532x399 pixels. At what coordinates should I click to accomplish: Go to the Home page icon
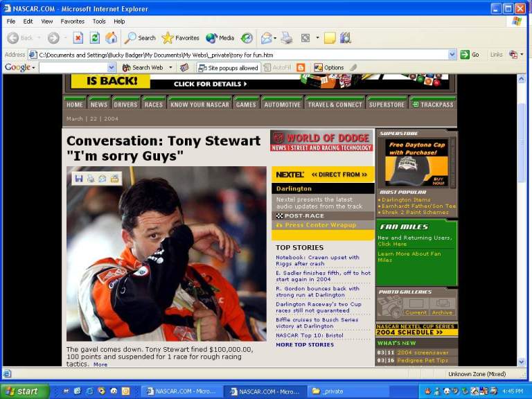point(111,38)
